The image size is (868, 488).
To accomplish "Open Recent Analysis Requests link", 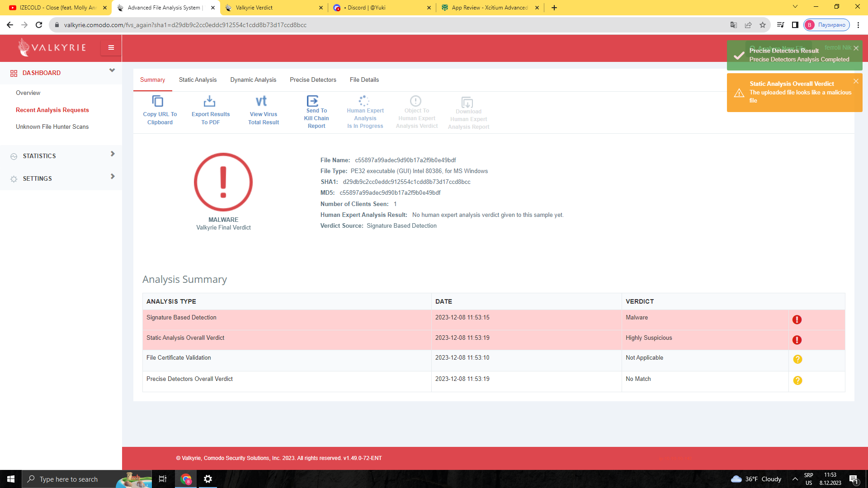I will (x=52, y=110).
